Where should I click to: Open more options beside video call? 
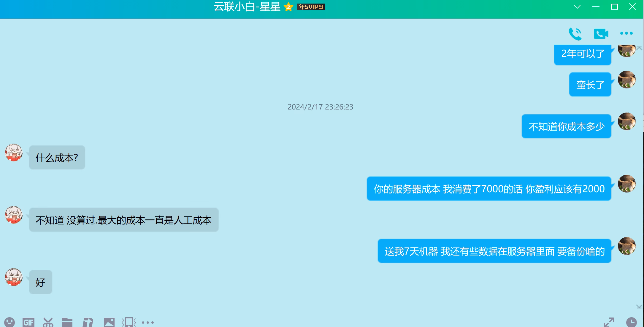pos(626,34)
